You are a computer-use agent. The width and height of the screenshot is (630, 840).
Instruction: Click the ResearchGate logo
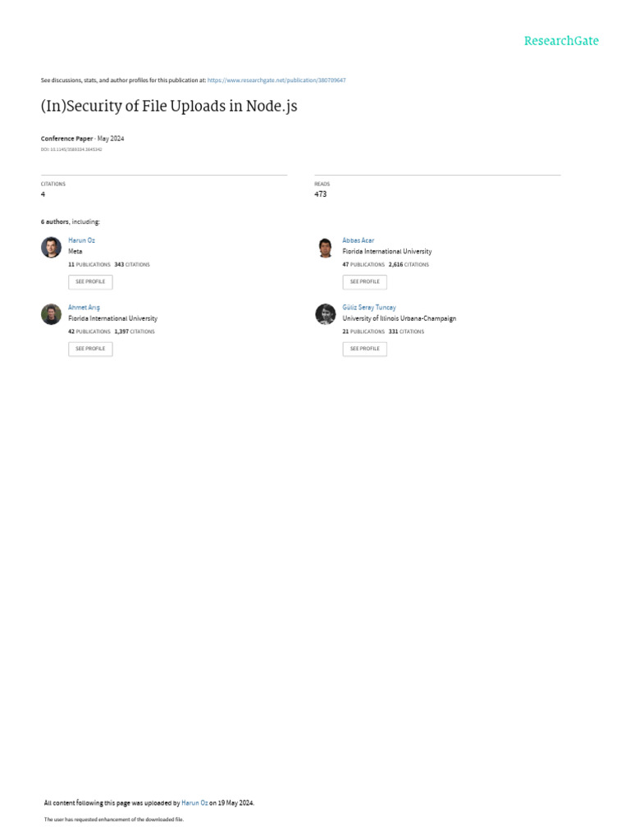point(561,41)
